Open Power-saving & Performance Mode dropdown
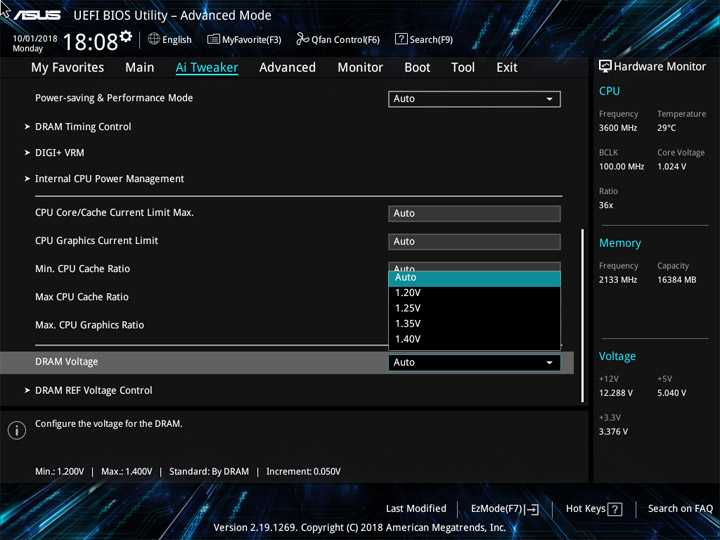The image size is (720, 540). pyautogui.click(x=474, y=99)
